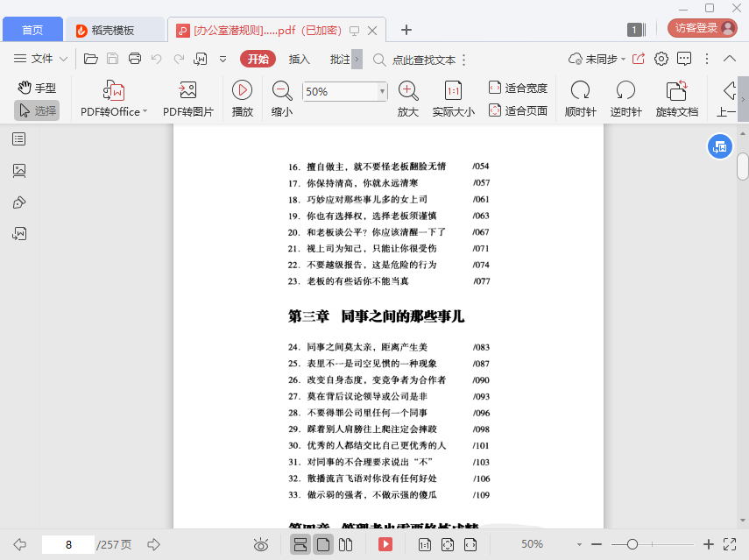Click the feedback chat icon
749x560 pixels.
(684, 59)
